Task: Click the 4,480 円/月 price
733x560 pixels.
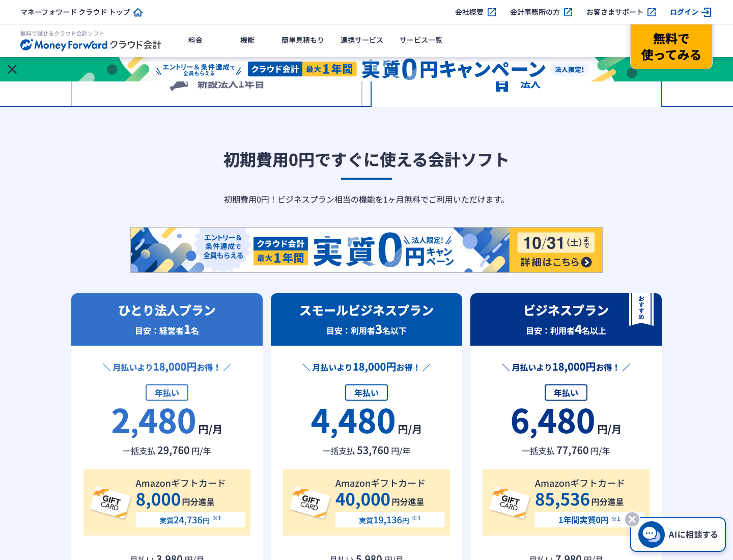Action: [366, 422]
